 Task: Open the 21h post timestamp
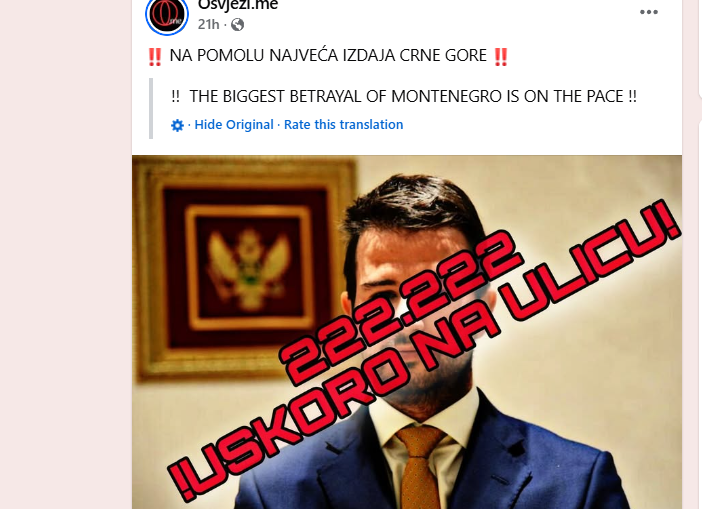click(208, 24)
